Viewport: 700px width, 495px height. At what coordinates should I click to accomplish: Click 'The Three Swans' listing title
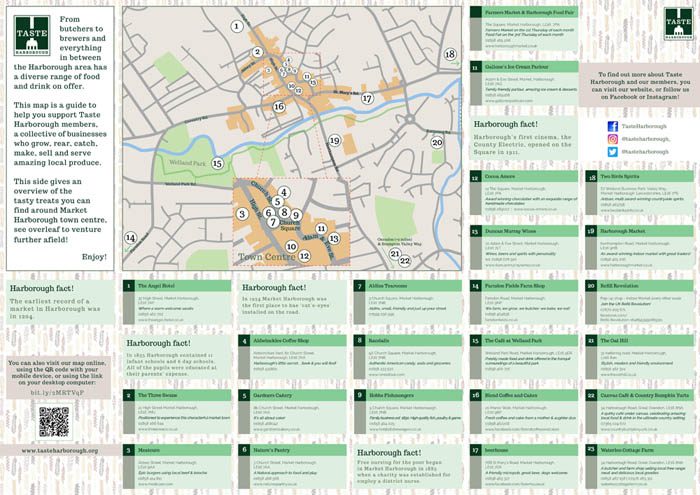click(x=158, y=395)
